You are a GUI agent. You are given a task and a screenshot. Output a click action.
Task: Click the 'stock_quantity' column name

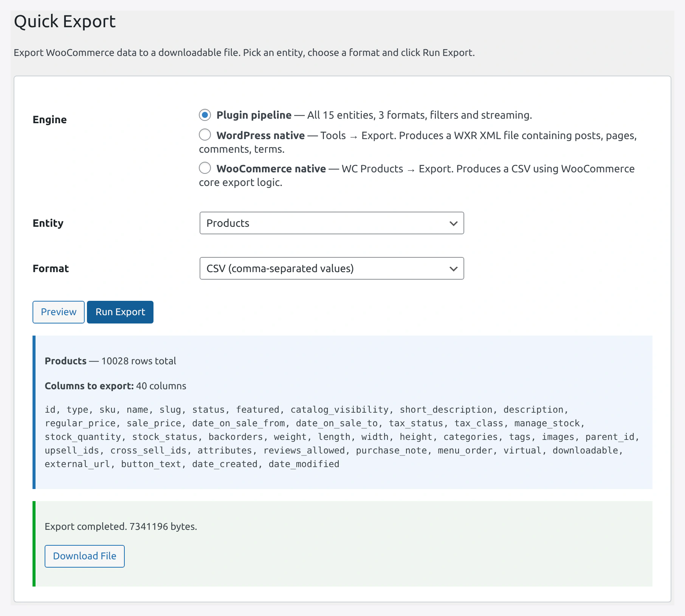83,437
